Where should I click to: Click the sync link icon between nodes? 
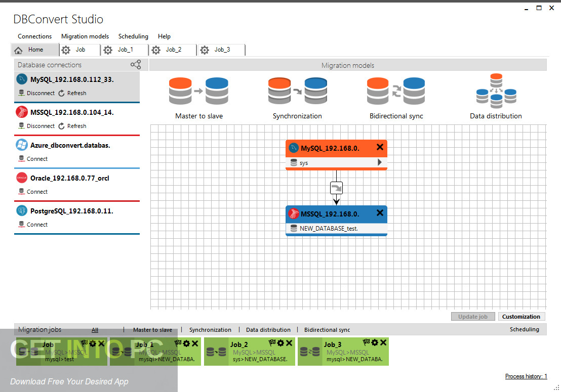[336, 188]
